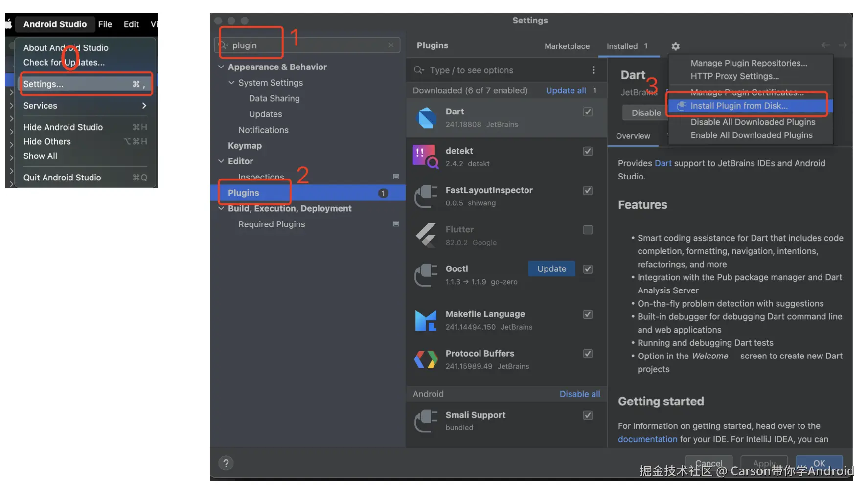This screenshot has height=491, width=868.
Task: Disable the Dart plugin checkbox
Action: (588, 112)
